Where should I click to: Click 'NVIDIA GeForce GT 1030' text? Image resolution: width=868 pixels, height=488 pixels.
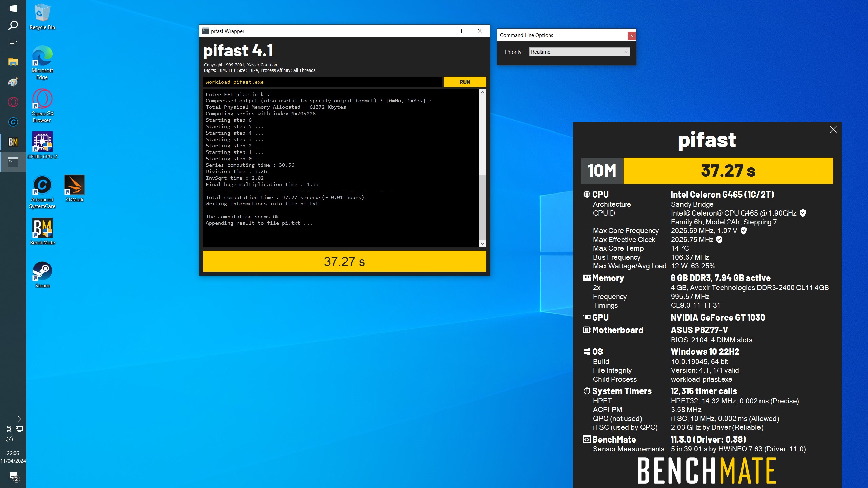pyautogui.click(x=718, y=318)
